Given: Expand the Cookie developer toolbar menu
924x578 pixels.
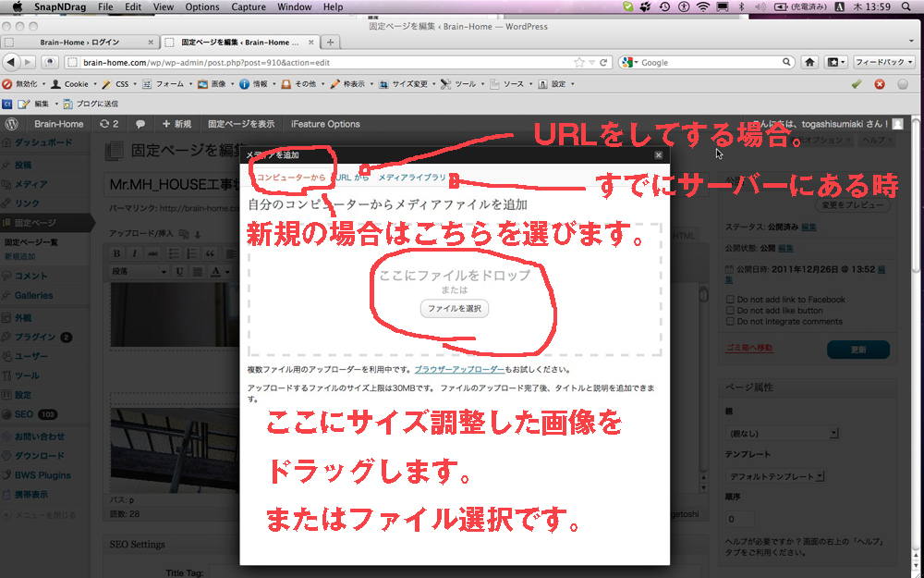Looking at the screenshot, I should click(x=73, y=84).
